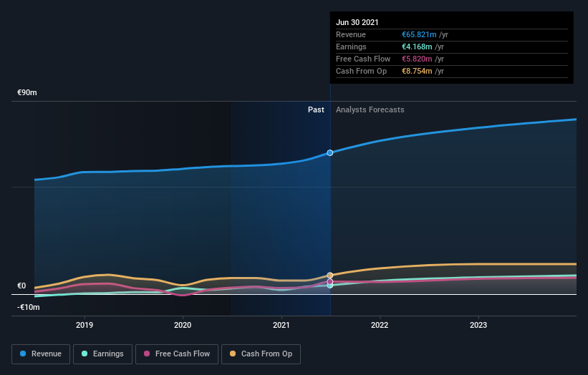Click the 2019 x-axis label
Screen dimensions: 588x375
[x=85, y=325]
